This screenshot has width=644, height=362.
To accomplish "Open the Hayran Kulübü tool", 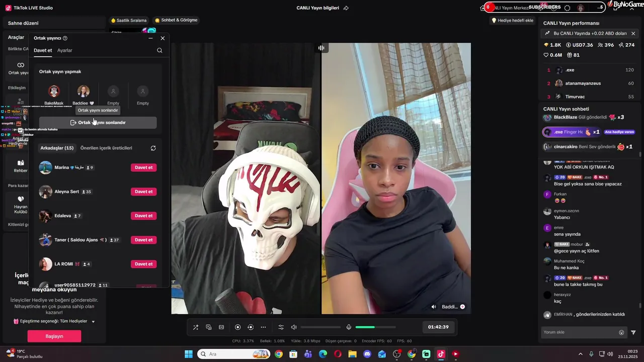I will pos(21,205).
